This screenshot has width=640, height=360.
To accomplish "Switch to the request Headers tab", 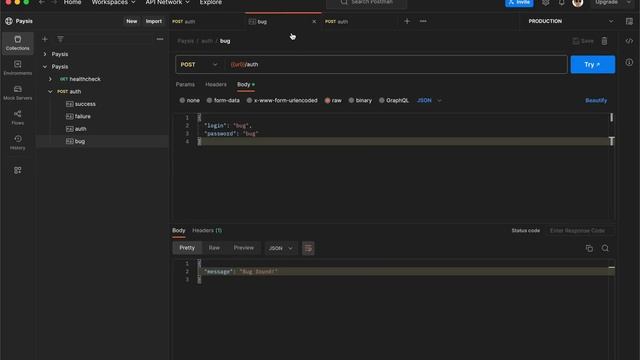I will (216, 84).
